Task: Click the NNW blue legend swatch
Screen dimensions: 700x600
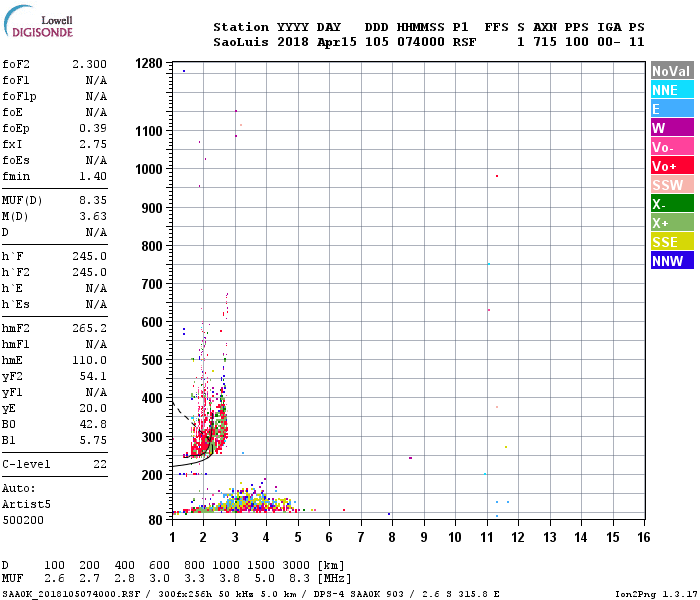Action: point(672,261)
